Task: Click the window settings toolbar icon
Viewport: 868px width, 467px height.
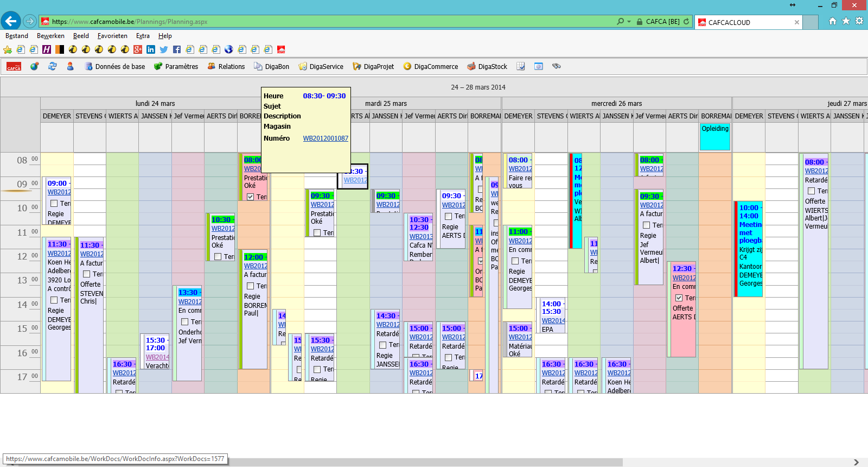Action: (x=539, y=66)
